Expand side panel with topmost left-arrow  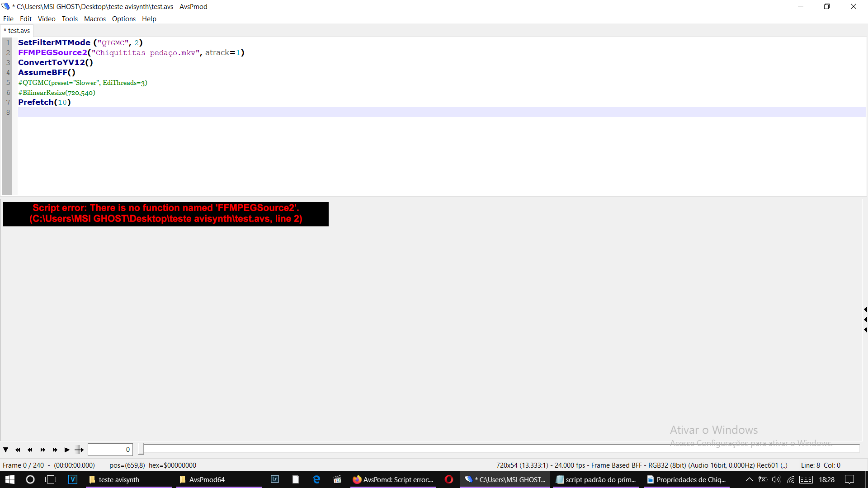[865, 310]
